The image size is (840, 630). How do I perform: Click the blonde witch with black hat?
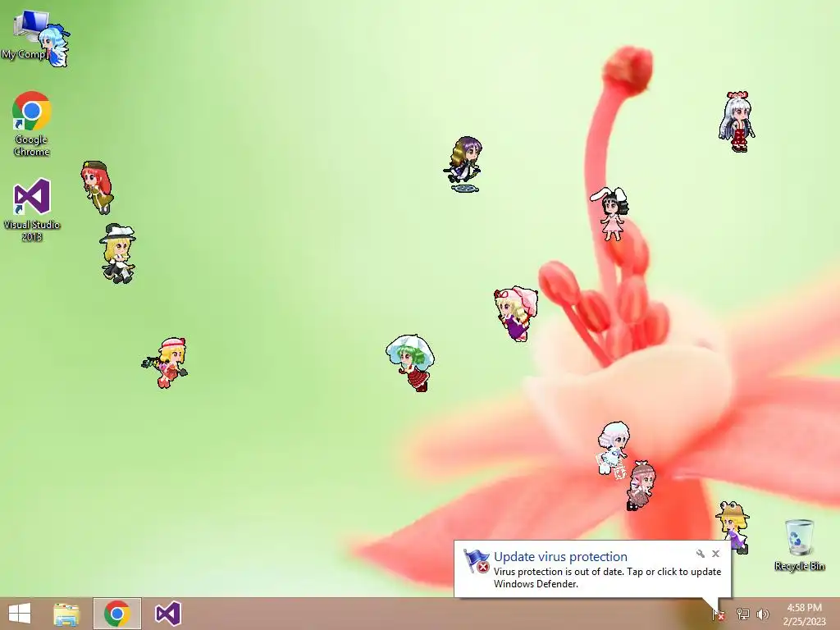point(118,253)
